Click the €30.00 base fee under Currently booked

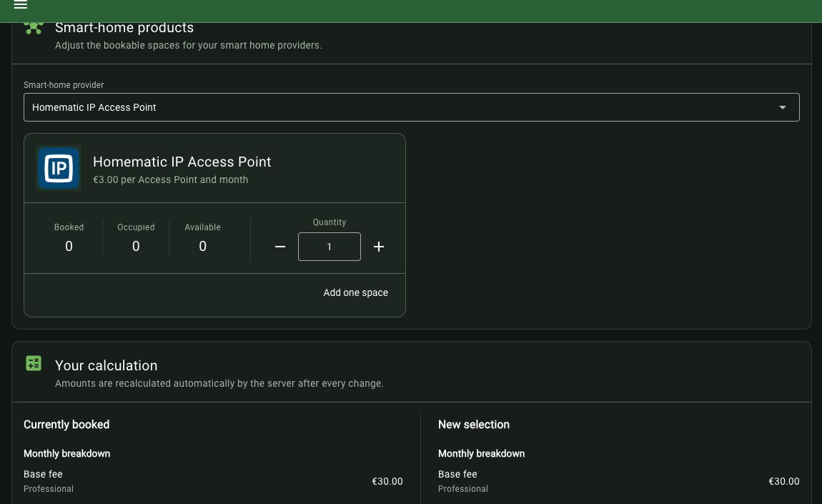pyautogui.click(x=387, y=481)
